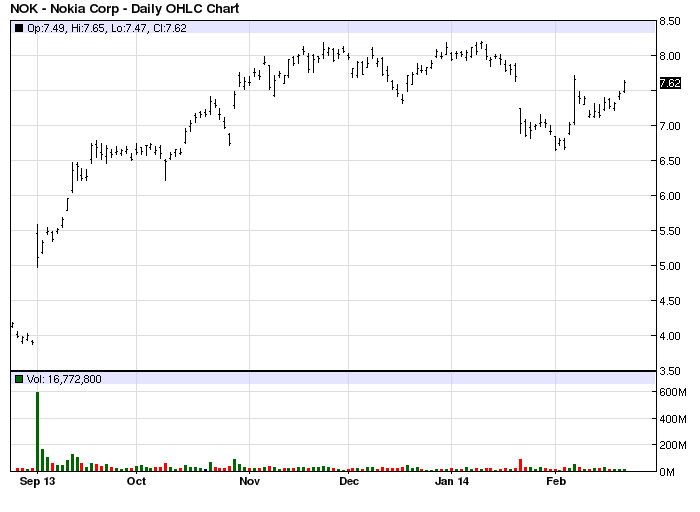The width and height of the screenshot is (700, 512).
Task: Click the 5.50 price axis label
Action: click(670, 231)
